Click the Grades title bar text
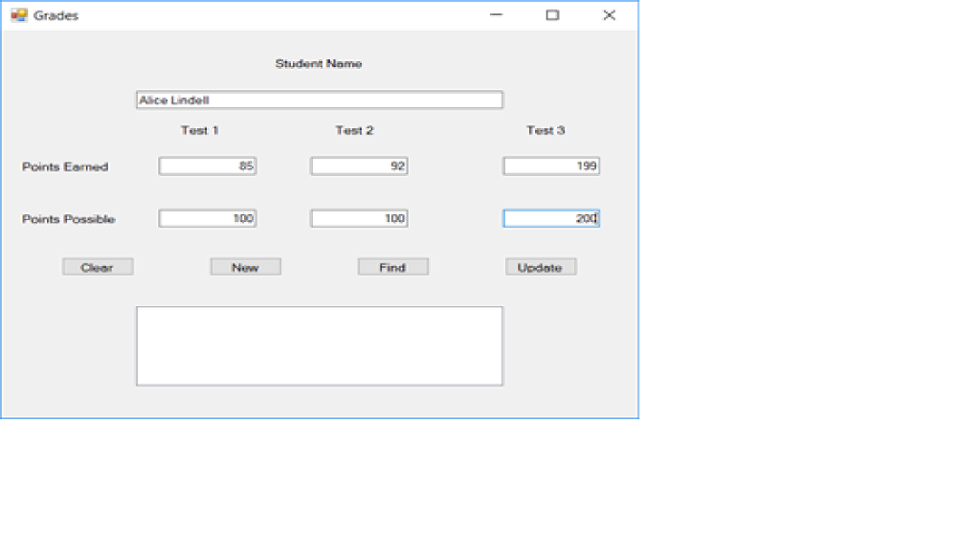This screenshot has width=980, height=551. click(x=56, y=14)
